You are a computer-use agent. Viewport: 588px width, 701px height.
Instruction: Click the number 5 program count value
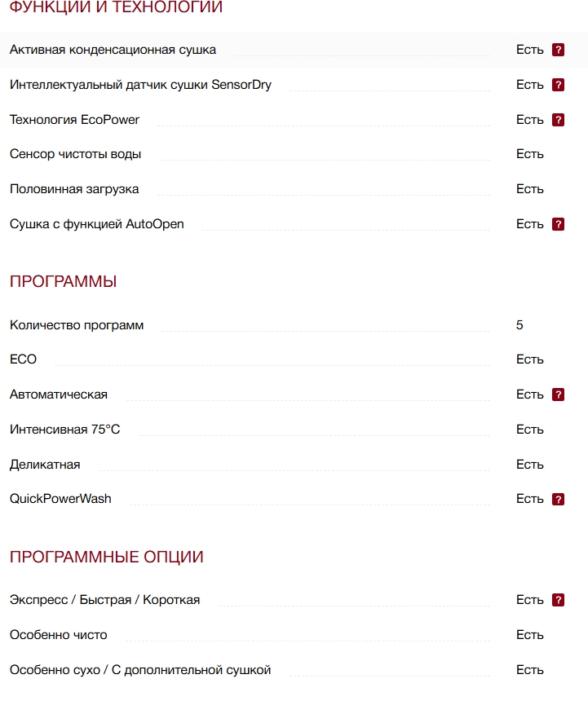[x=519, y=325]
